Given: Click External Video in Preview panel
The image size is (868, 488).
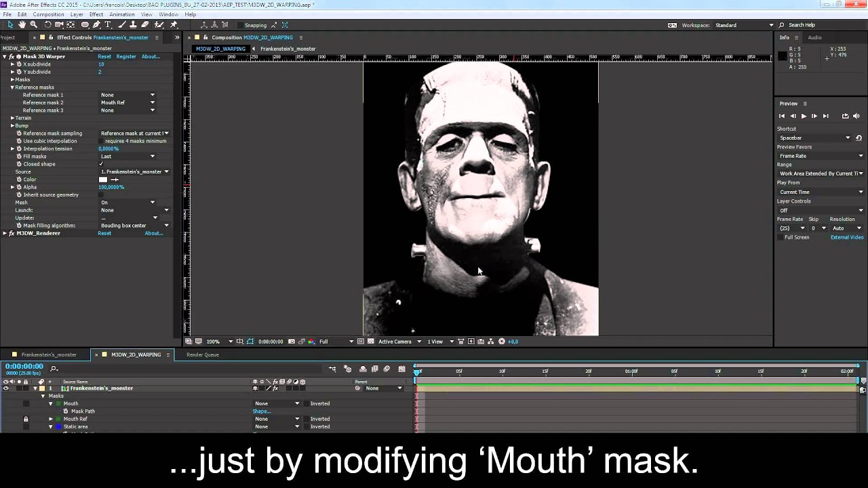Looking at the screenshot, I should 847,237.
